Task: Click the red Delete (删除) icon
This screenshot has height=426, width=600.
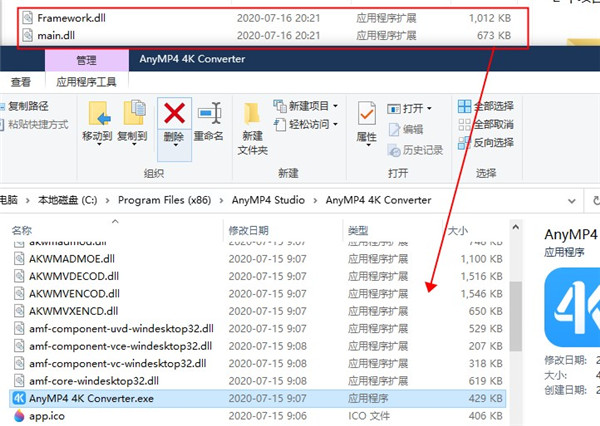Action: click(x=174, y=114)
